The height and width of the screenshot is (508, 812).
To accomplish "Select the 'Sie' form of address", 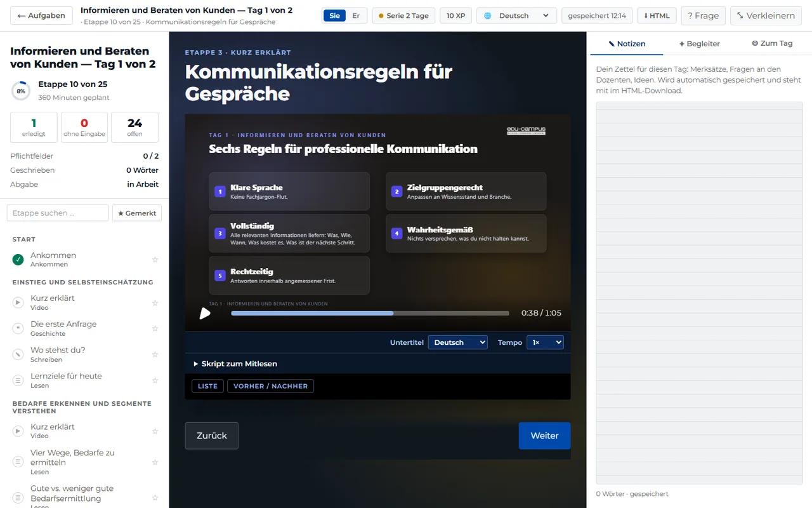I will tap(334, 16).
